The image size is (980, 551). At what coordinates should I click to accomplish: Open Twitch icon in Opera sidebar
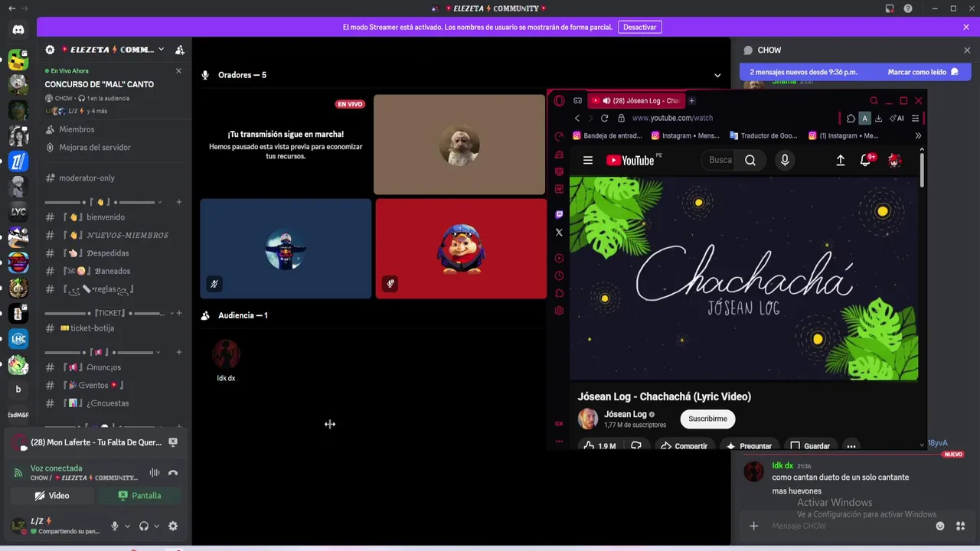pyautogui.click(x=559, y=215)
